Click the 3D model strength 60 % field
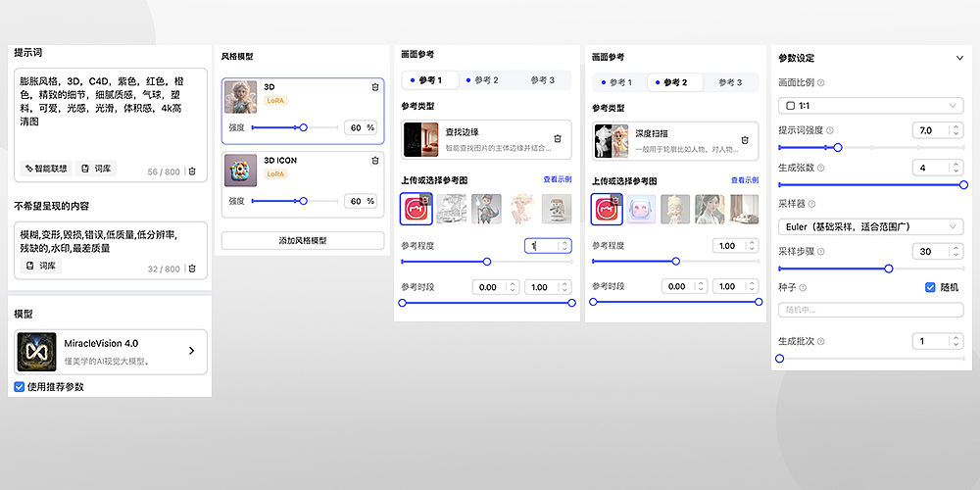The image size is (980, 490). coord(362,127)
